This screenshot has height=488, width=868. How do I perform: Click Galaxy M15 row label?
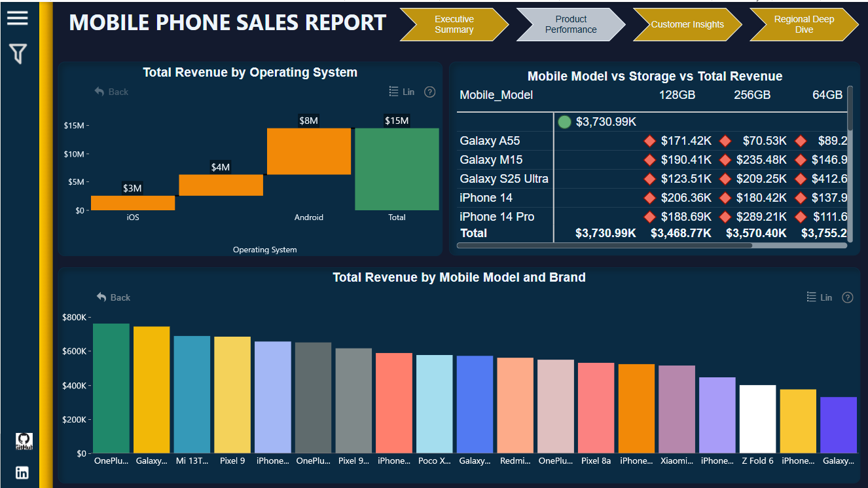[x=491, y=160]
